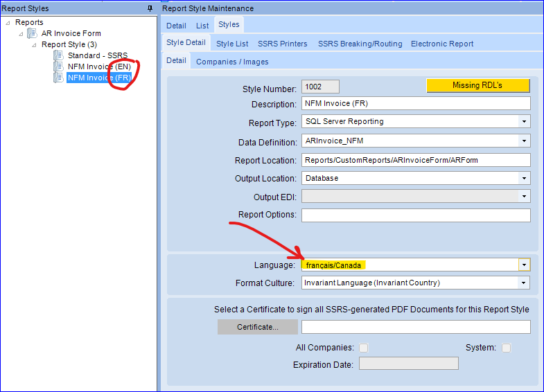Select NFM Invoice (EN) tree item
Image resolution: width=544 pixels, height=392 pixels.
pyautogui.click(x=99, y=66)
